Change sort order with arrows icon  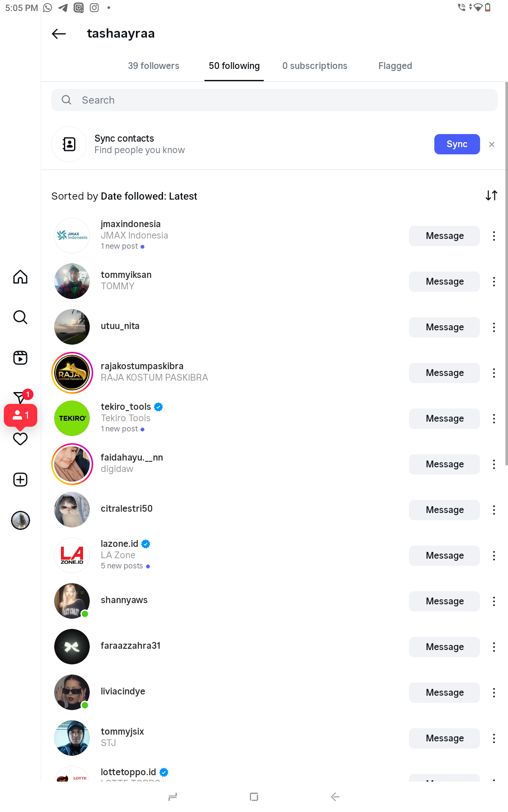tap(491, 195)
